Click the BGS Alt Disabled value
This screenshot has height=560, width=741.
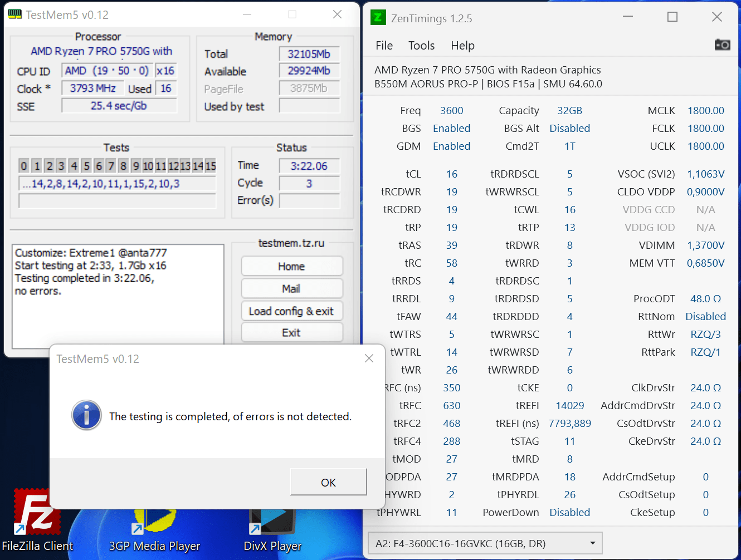point(570,129)
